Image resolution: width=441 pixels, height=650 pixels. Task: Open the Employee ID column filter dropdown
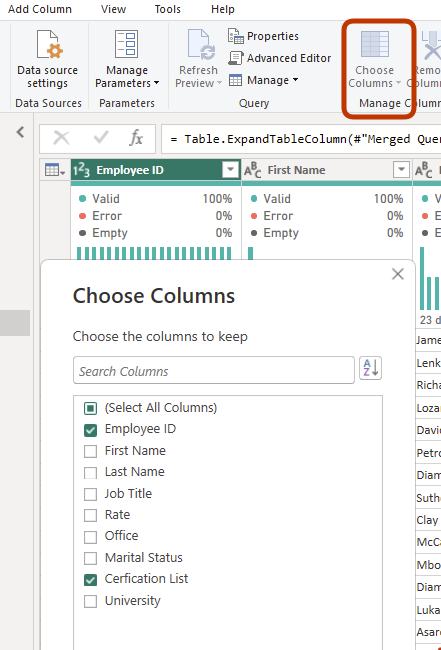(x=230, y=170)
